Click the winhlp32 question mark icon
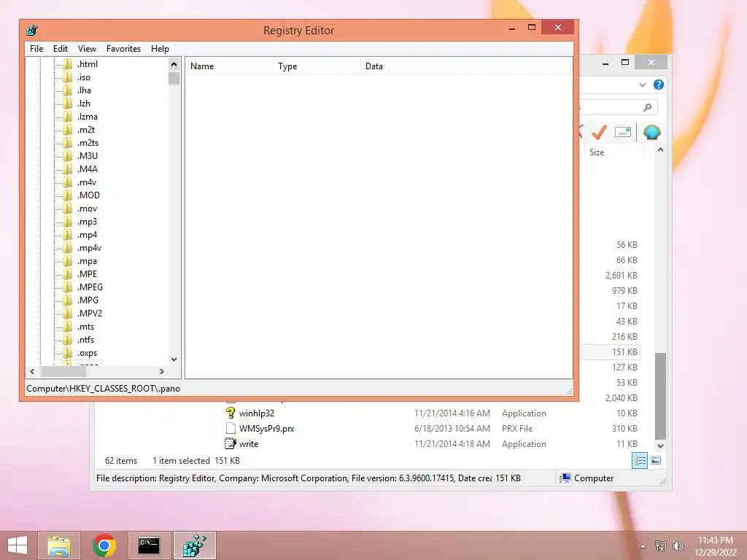The image size is (747, 560). click(x=231, y=413)
